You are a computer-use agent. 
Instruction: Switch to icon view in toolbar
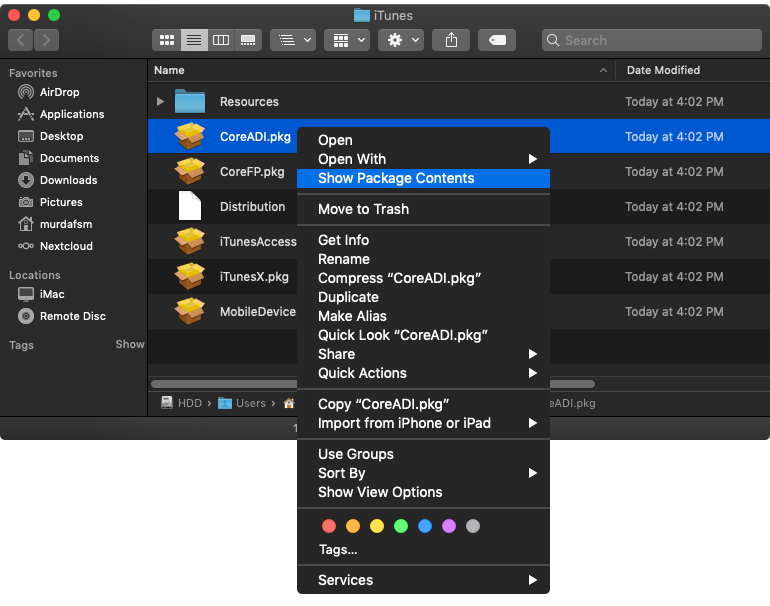click(x=166, y=40)
